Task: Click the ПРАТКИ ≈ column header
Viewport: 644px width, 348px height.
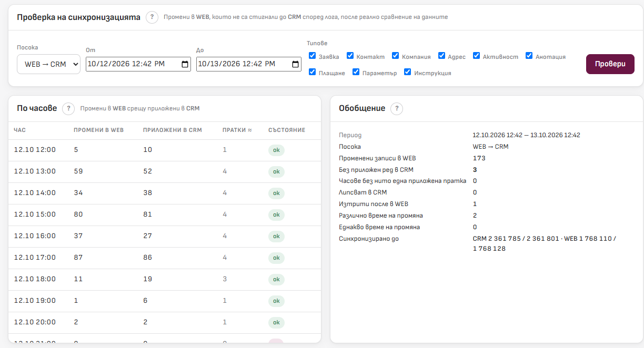Action: (237, 130)
